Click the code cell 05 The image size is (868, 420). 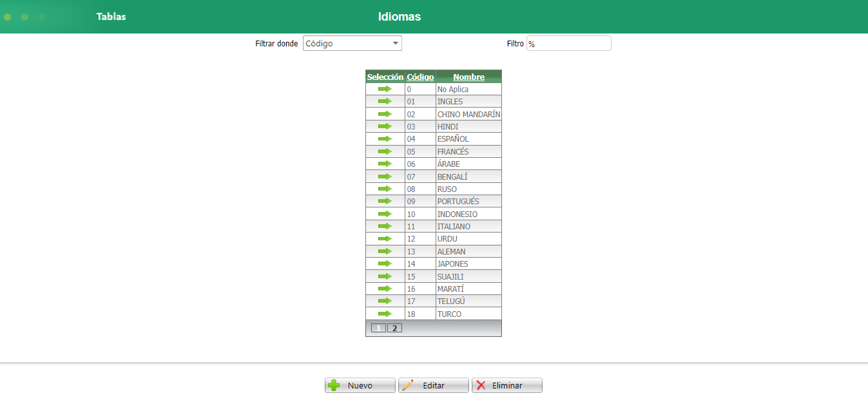pos(420,151)
